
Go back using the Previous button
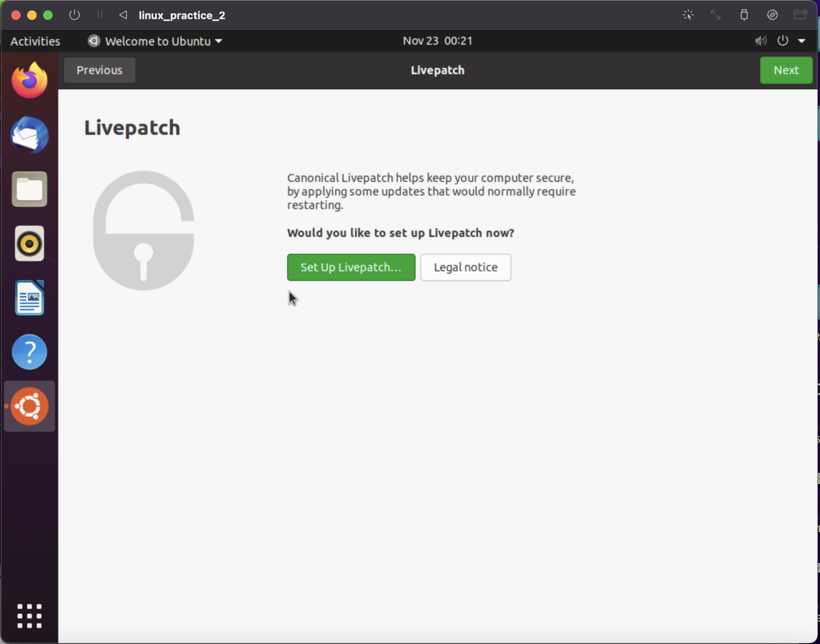99,70
